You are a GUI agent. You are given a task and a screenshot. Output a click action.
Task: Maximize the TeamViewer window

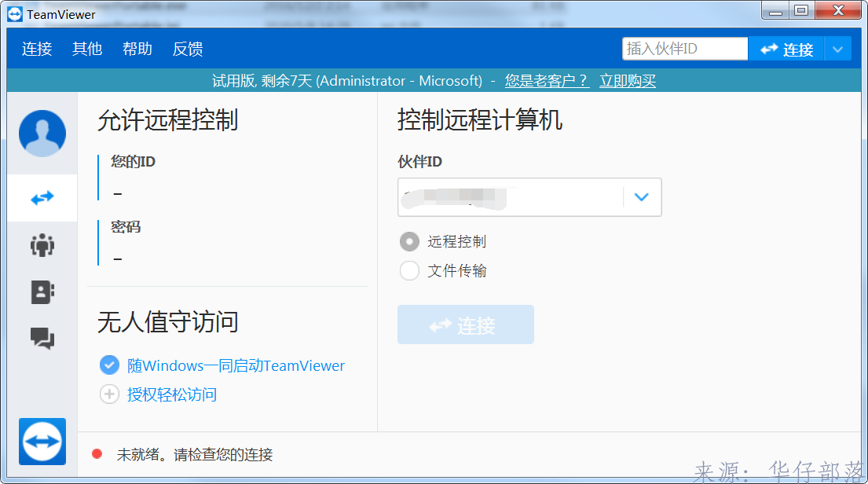pos(801,10)
